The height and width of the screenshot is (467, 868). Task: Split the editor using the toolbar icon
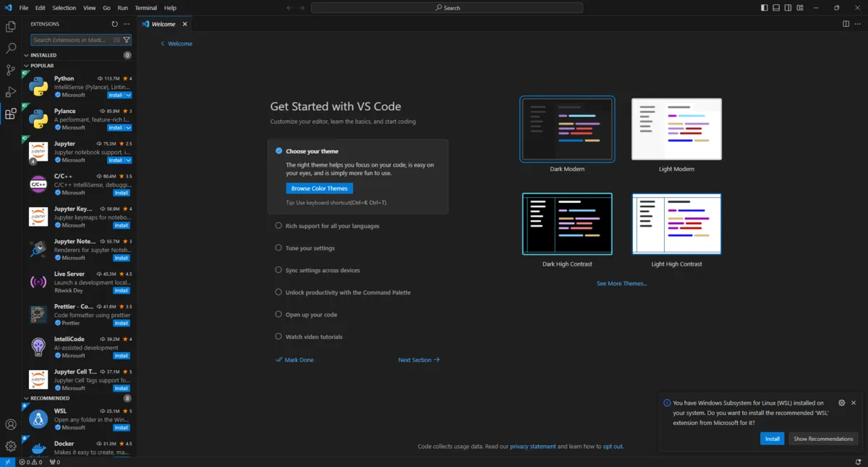click(846, 23)
